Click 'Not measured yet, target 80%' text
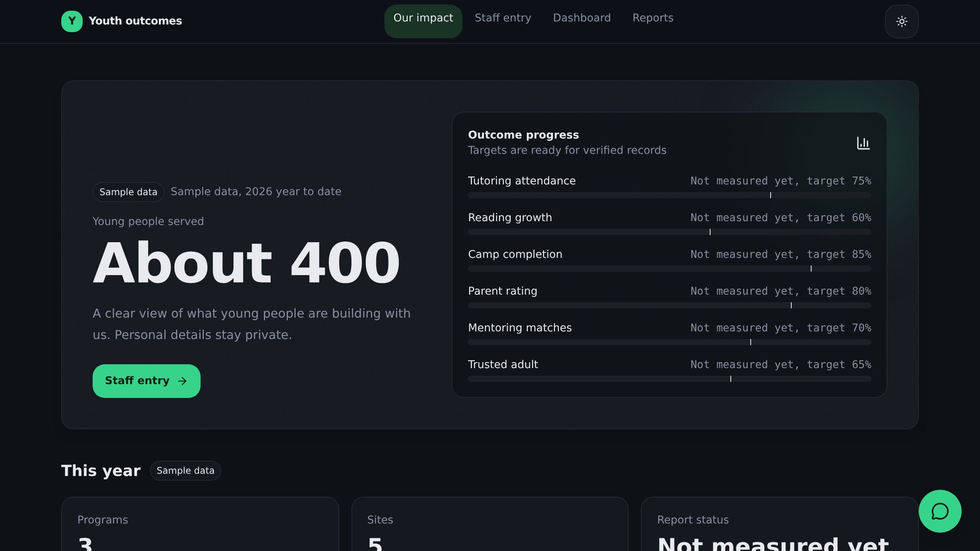The height and width of the screenshot is (551, 980). (781, 291)
